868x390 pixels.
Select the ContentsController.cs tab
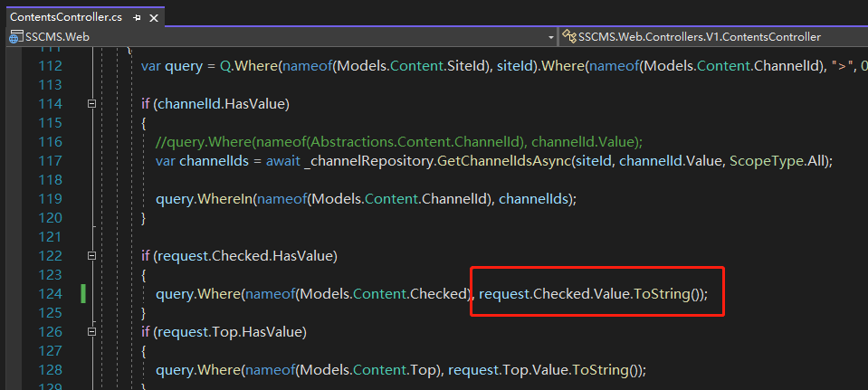tap(66, 17)
